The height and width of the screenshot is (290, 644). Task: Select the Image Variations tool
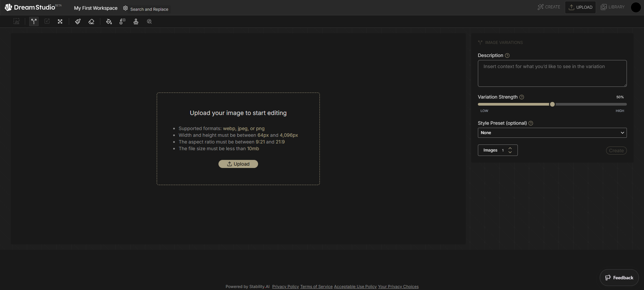point(34,21)
